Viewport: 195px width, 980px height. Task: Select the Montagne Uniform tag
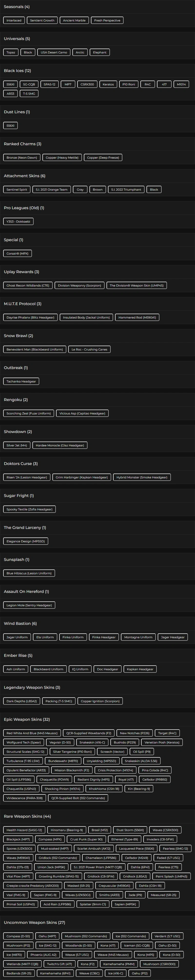(x=138, y=637)
